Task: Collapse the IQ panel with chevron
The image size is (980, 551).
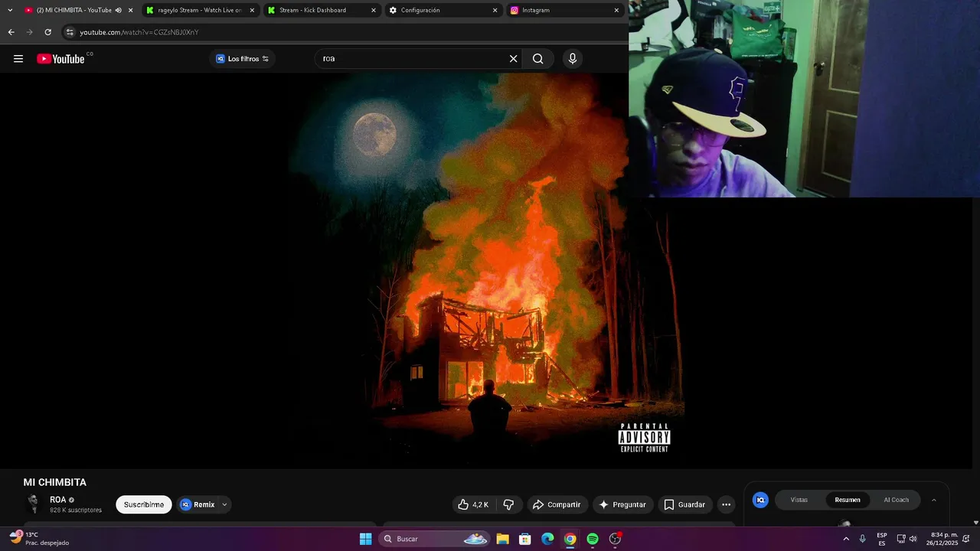Action: tap(933, 500)
